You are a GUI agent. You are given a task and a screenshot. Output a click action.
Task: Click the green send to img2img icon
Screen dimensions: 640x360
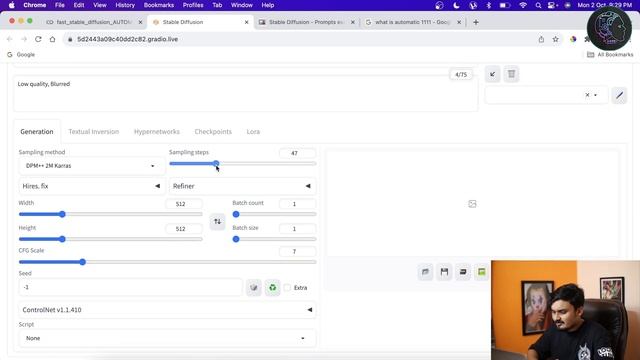[482, 272]
